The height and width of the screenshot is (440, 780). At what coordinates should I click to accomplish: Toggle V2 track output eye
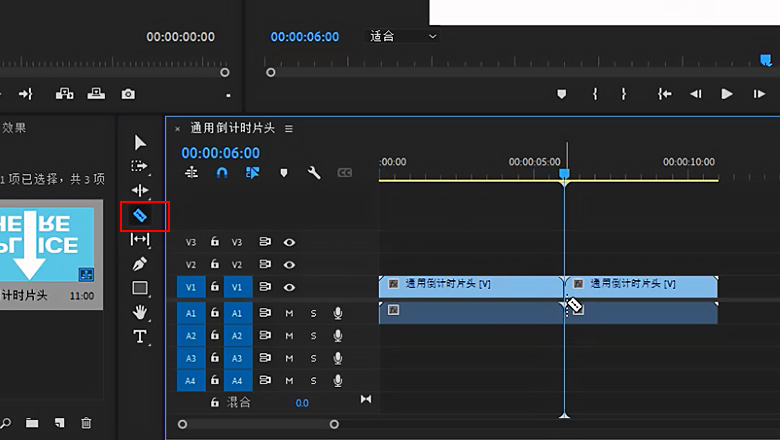289,264
